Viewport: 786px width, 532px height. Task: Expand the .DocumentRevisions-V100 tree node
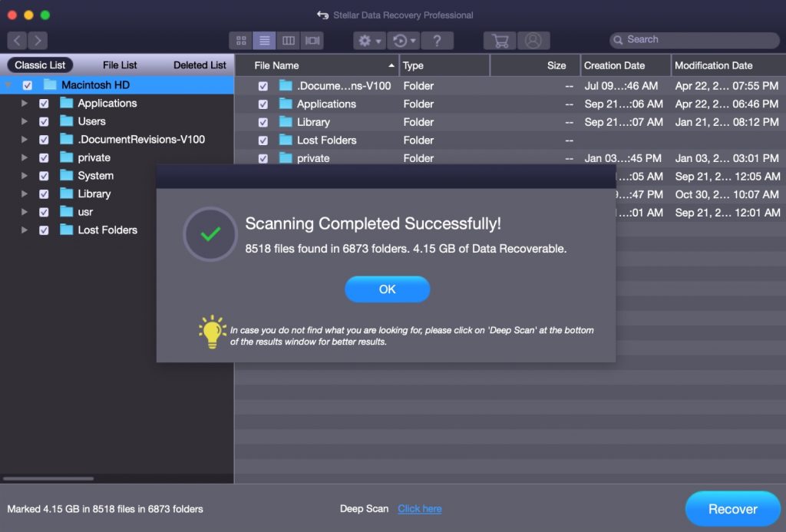24,140
